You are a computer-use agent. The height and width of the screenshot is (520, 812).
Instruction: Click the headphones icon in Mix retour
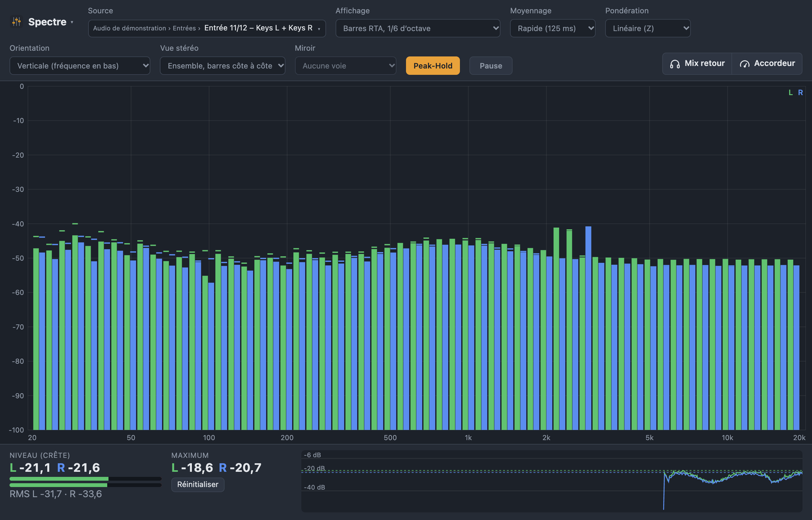[674, 64]
